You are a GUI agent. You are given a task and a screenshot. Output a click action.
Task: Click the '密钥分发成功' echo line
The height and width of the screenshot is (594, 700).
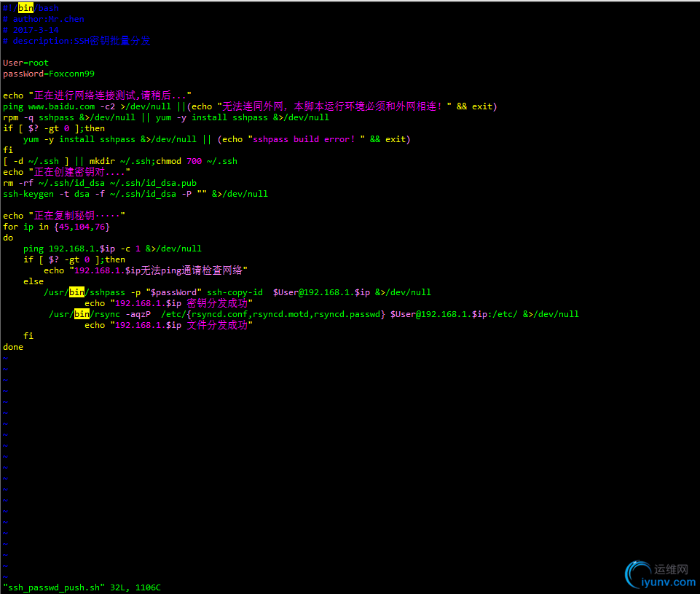pyautogui.click(x=169, y=303)
